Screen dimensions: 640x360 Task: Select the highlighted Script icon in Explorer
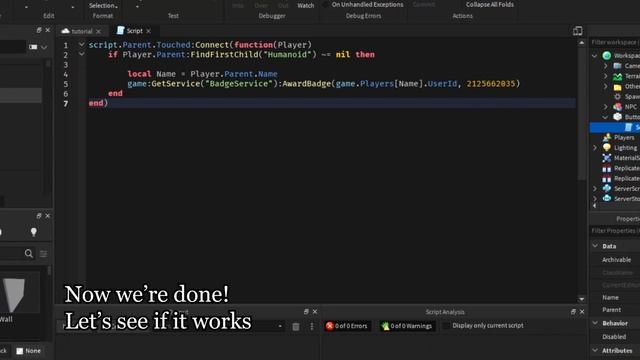pos(629,127)
